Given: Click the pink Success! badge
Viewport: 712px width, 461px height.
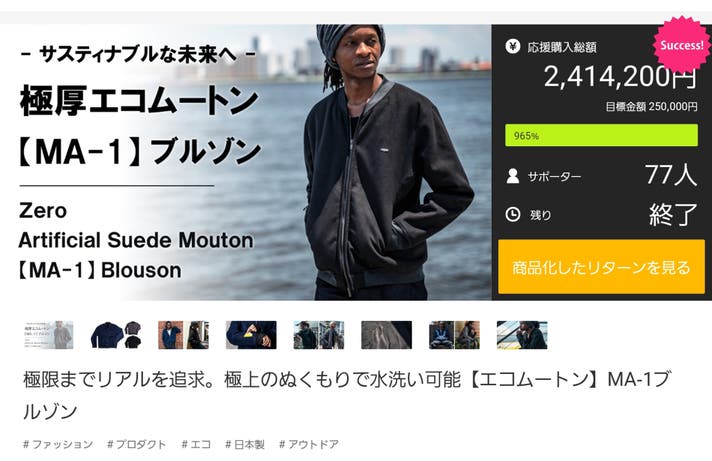Looking at the screenshot, I should coord(682,45).
